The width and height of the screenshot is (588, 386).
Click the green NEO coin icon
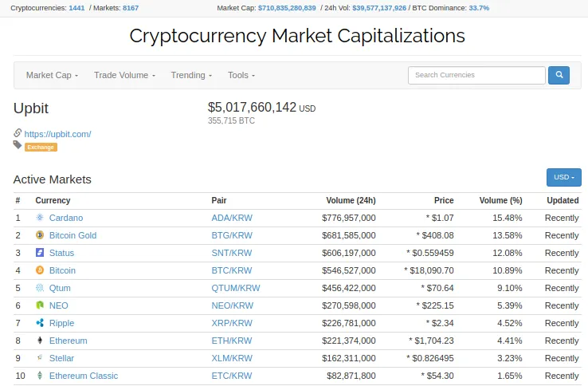[x=40, y=305]
